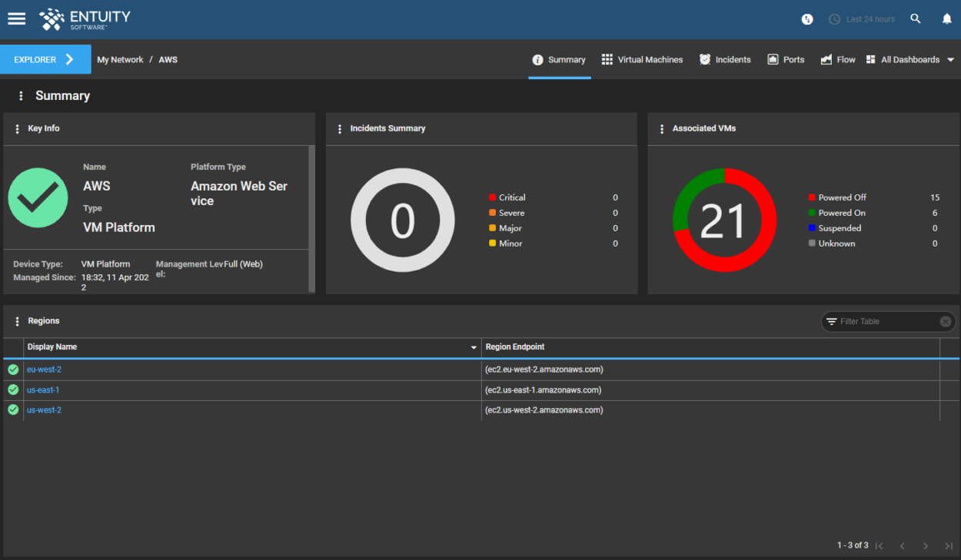Image resolution: width=961 pixels, height=560 pixels.
Task: Click the Powered Off count 15
Action: (935, 197)
